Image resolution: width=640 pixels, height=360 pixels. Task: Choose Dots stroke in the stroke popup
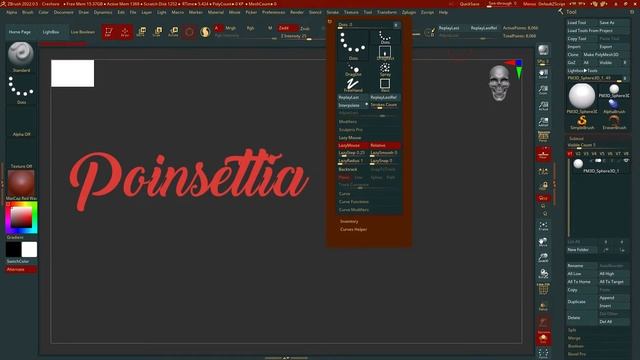(353, 45)
